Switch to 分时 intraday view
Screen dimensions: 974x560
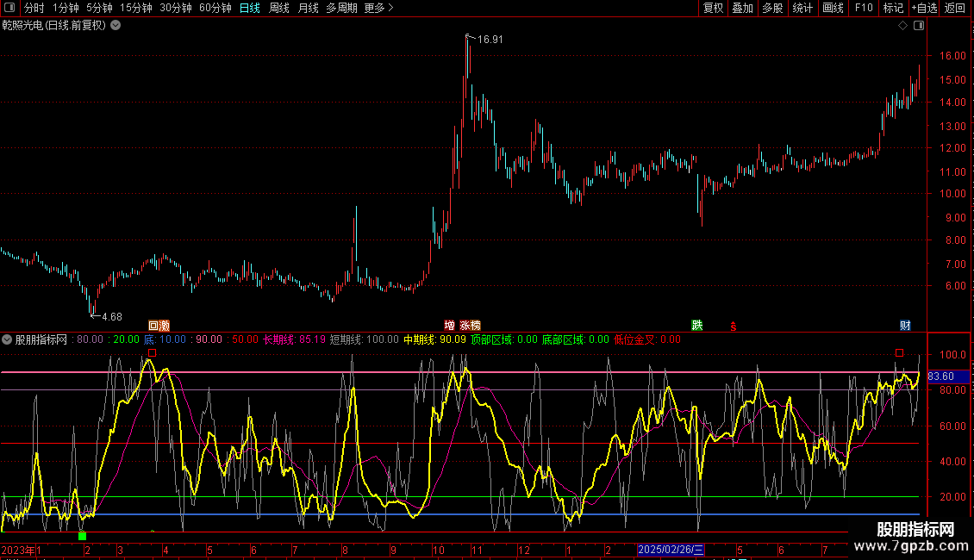point(34,8)
